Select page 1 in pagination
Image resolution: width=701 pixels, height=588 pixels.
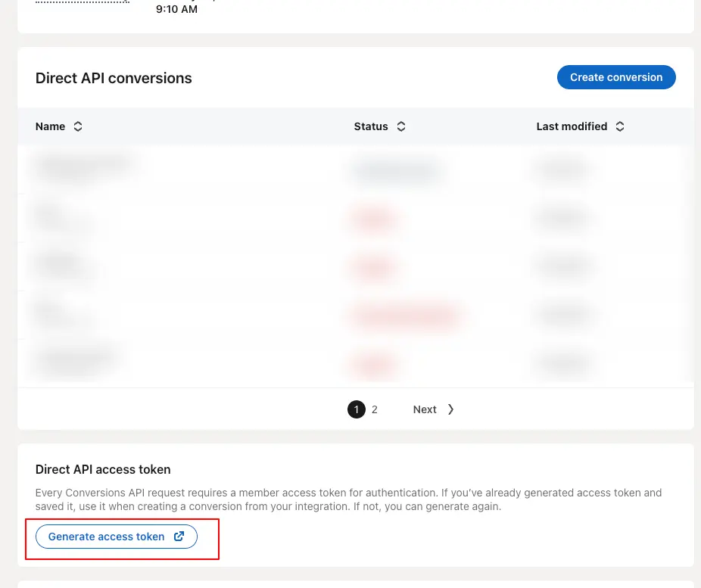pyautogui.click(x=357, y=409)
